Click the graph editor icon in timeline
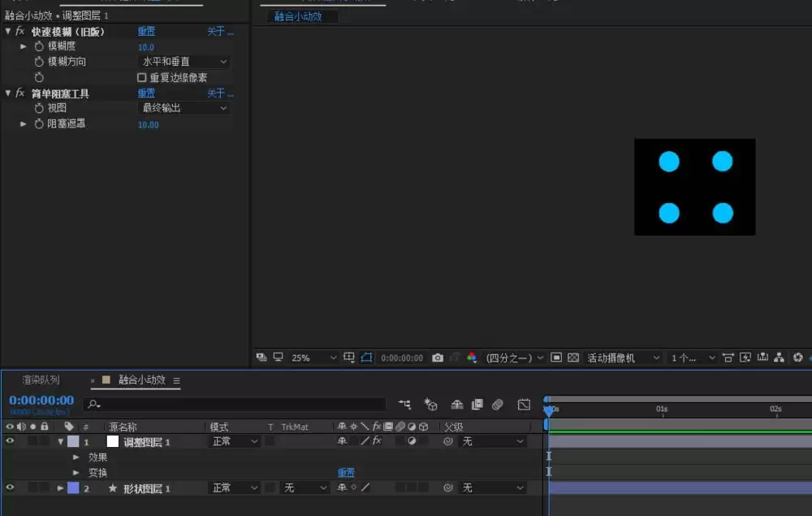This screenshot has width=812, height=516. pos(524,405)
